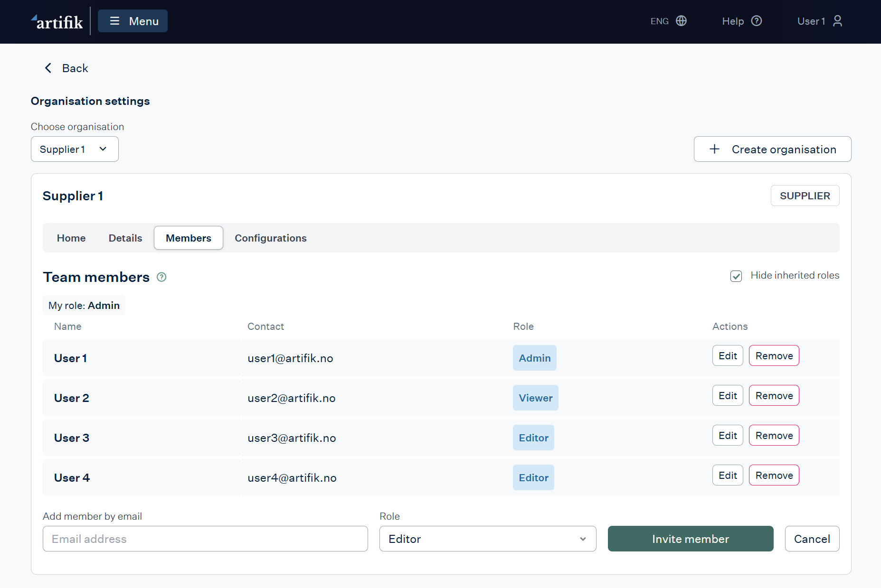This screenshot has height=588, width=881.
Task: Edit User 4's membership
Action: coord(728,475)
